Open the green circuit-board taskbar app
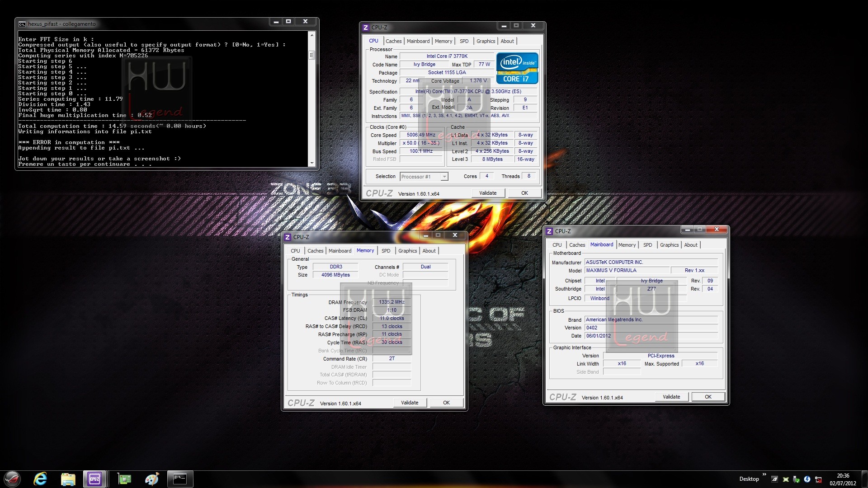 pos(124,479)
